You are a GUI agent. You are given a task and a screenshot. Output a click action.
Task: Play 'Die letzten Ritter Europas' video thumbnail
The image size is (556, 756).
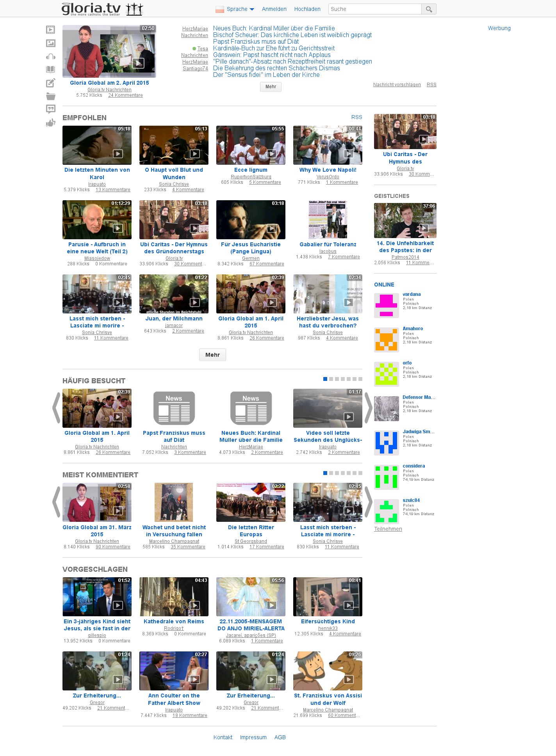(251, 502)
